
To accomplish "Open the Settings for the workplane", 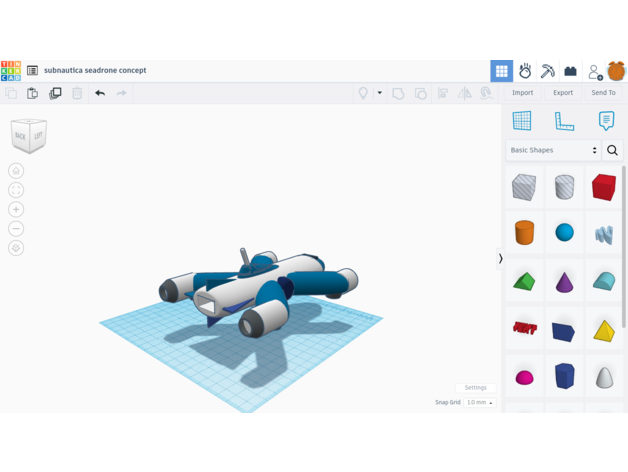I will click(475, 387).
